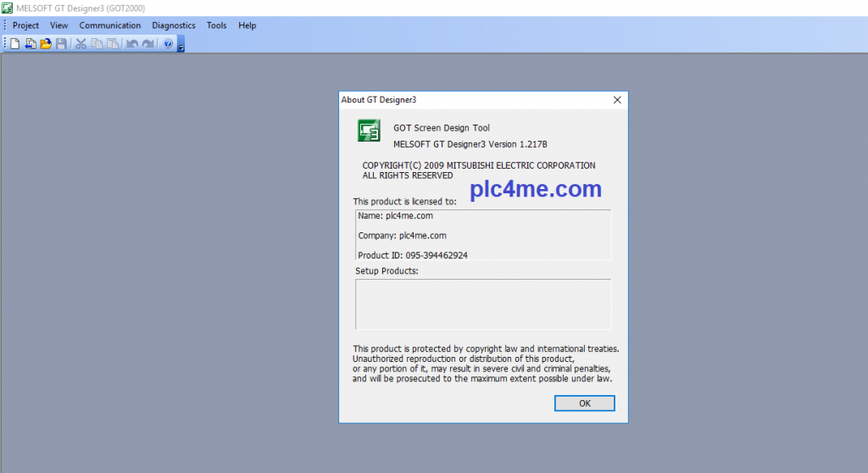Click OK to dismiss the About dialog
The image size is (868, 473).
[585, 403]
